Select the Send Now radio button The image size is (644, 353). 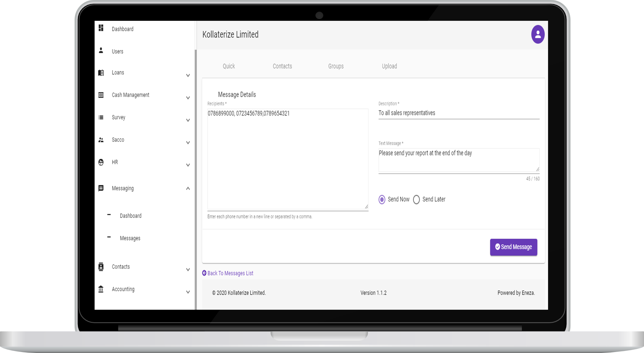tap(382, 199)
